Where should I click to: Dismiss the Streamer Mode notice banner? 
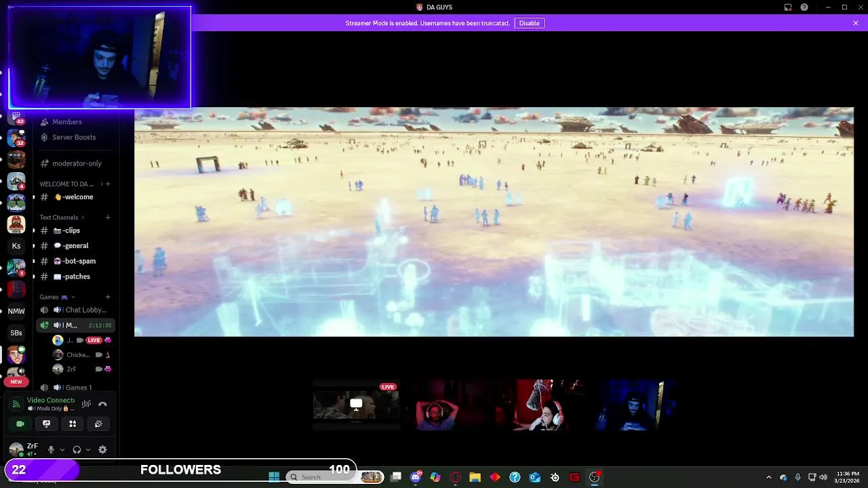(x=856, y=23)
